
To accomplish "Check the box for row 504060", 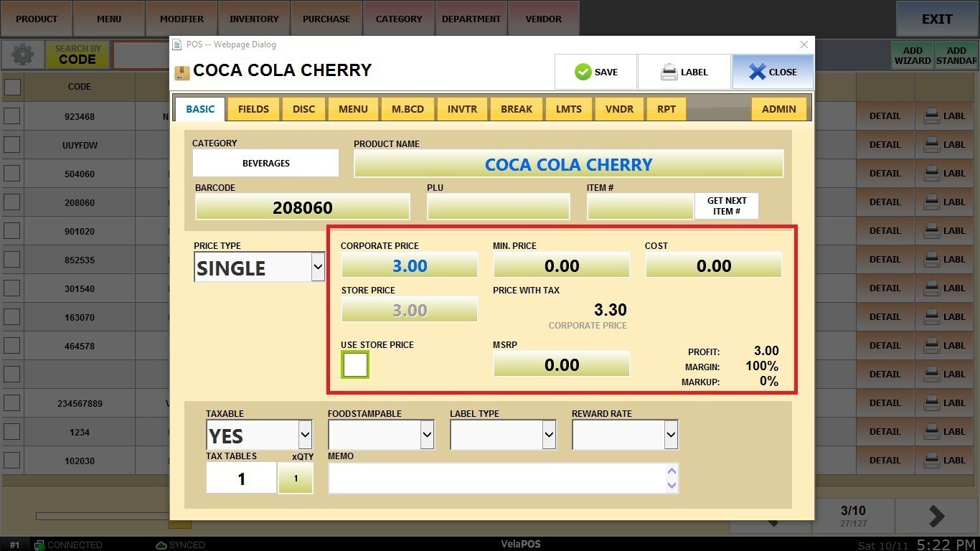I will click(x=12, y=174).
